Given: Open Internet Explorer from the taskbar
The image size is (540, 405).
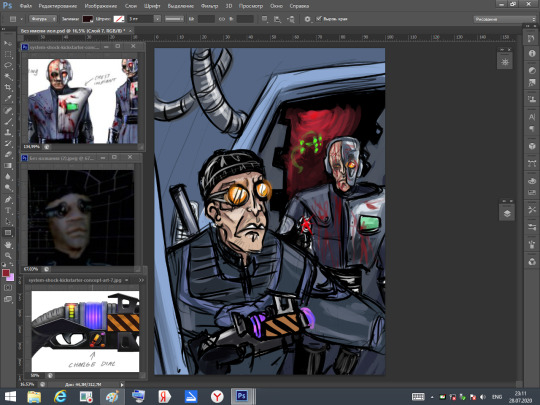Looking at the screenshot, I should [60, 397].
